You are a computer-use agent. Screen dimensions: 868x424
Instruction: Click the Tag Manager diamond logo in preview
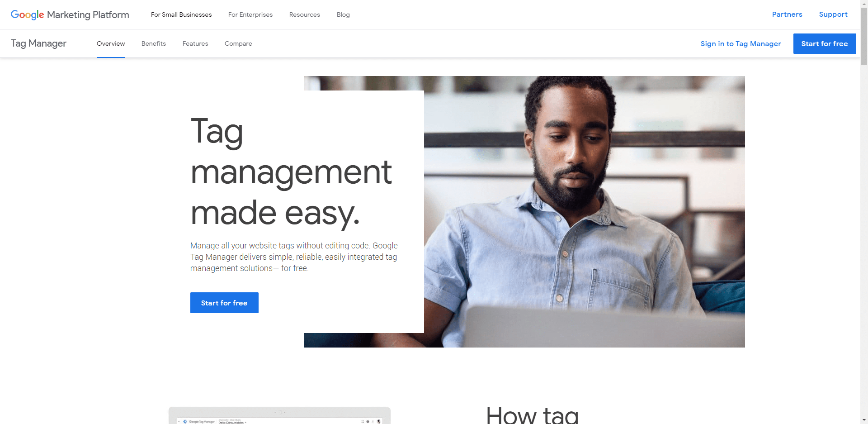pyautogui.click(x=185, y=421)
